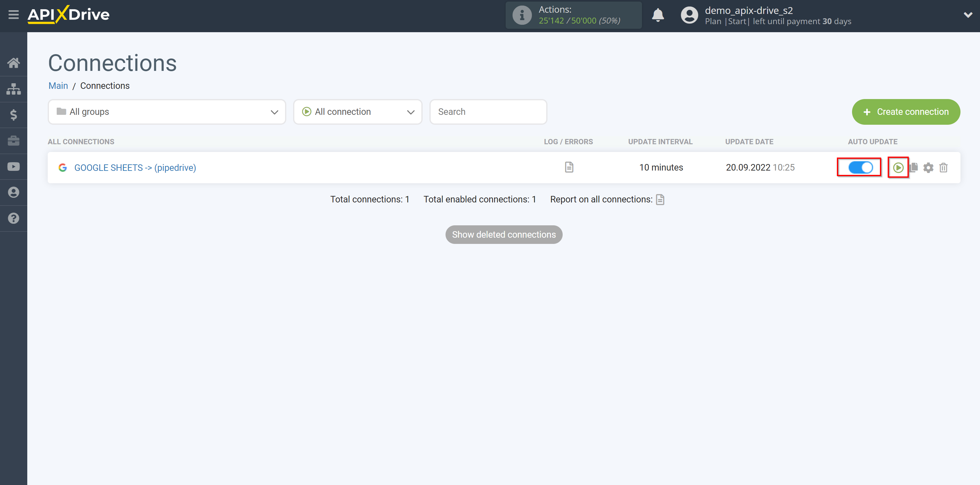Click the log/errors document icon
The width and height of the screenshot is (980, 485).
coord(569,167)
